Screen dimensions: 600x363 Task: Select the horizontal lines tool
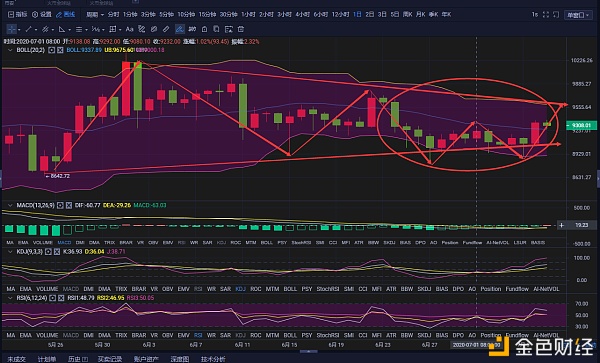point(79,29)
